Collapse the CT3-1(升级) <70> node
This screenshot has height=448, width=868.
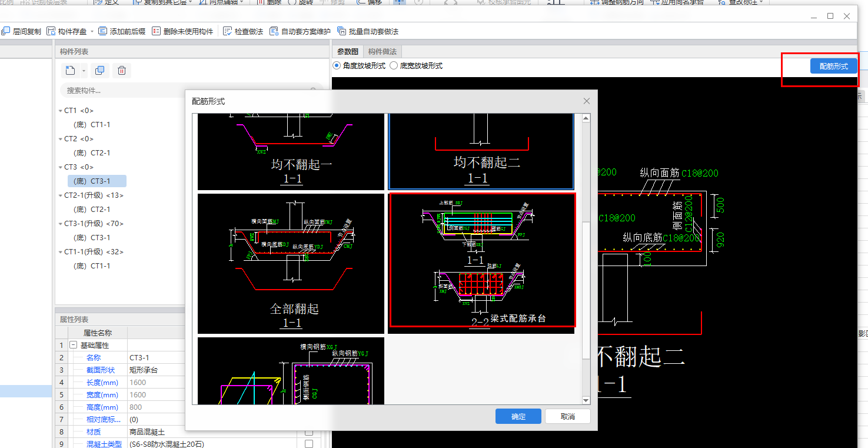(x=60, y=224)
